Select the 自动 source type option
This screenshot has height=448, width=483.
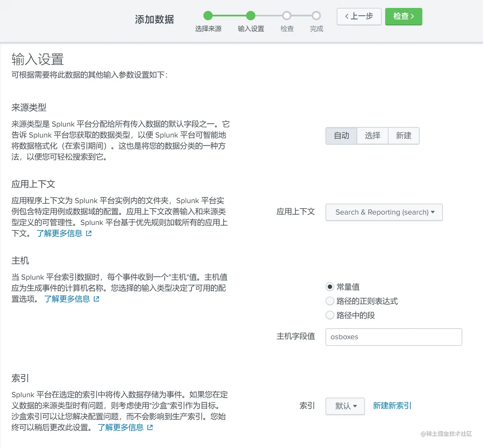341,136
